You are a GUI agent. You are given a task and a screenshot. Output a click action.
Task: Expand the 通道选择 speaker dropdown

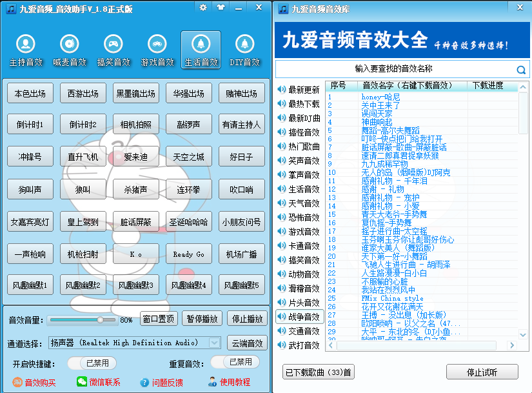(214, 343)
